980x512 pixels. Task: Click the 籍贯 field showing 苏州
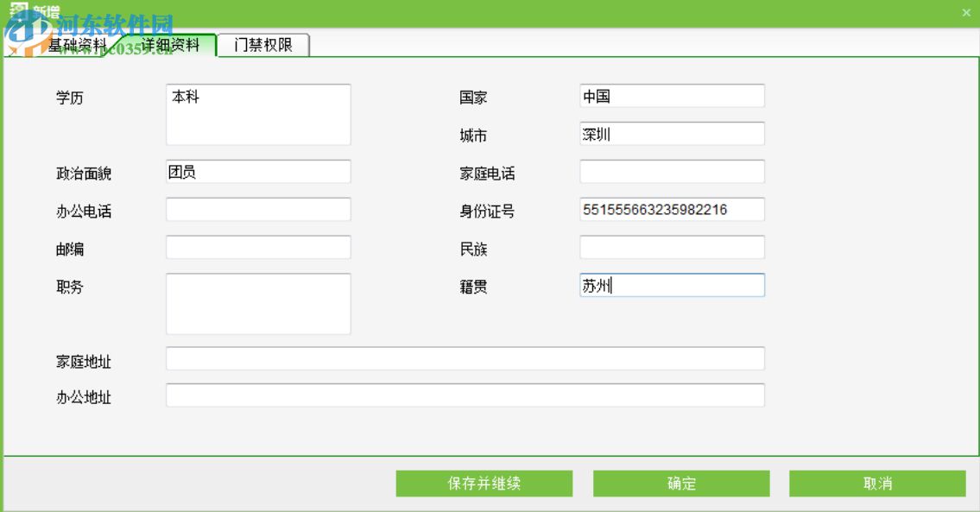[x=671, y=286]
